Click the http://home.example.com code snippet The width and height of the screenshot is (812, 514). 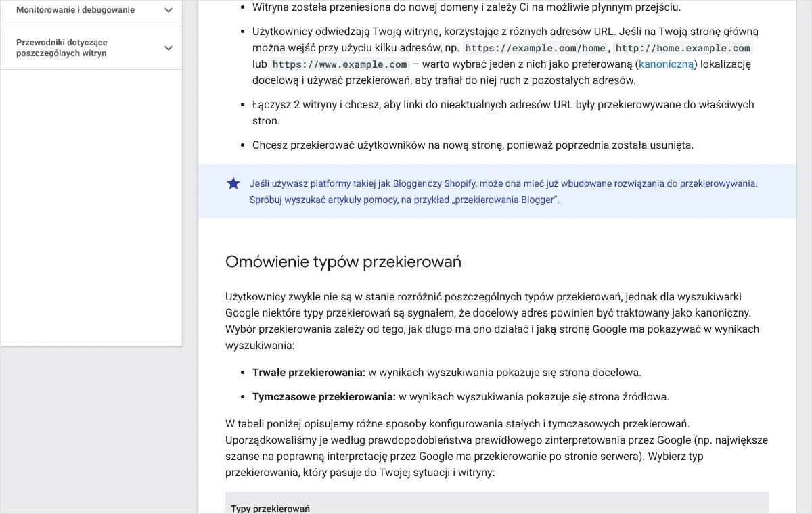pos(683,48)
